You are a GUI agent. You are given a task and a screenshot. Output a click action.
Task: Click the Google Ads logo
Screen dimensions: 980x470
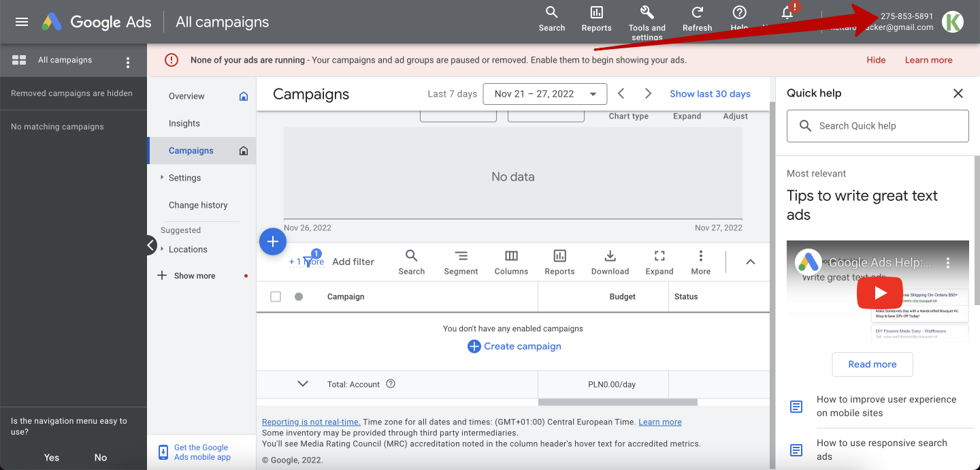[97, 22]
